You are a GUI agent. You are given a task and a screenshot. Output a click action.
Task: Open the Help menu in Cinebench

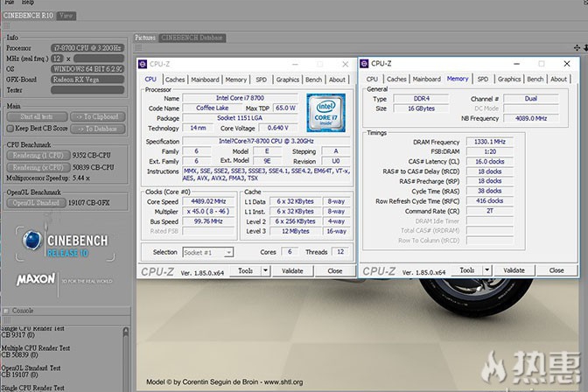point(28,3)
